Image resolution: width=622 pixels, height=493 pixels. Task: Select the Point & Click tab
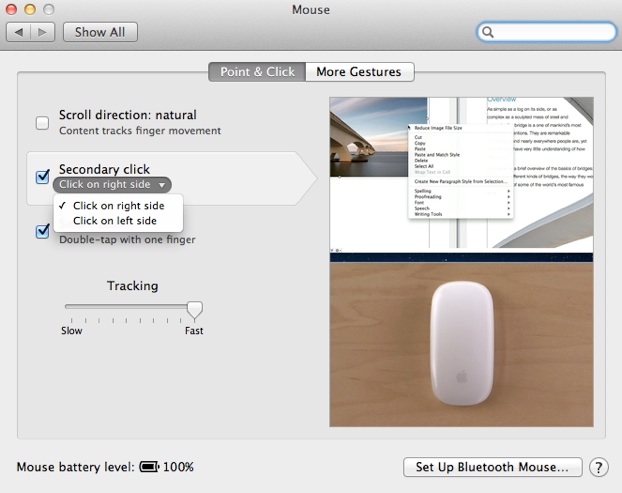pos(257,72)
